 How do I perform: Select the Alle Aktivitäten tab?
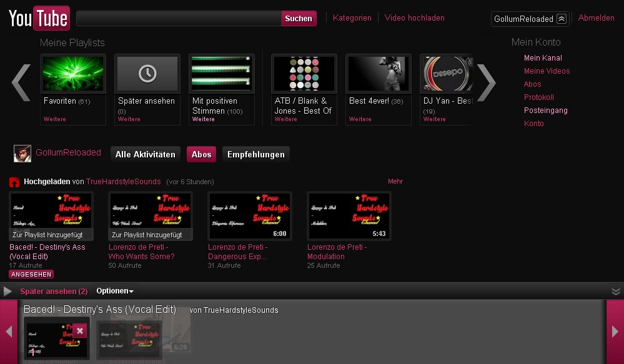coord(146,154)
